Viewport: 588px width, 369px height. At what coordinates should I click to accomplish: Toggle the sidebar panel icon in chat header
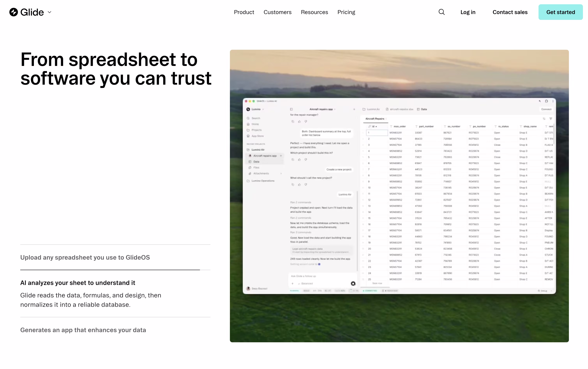pyautogui.click(x=291, y=109)
